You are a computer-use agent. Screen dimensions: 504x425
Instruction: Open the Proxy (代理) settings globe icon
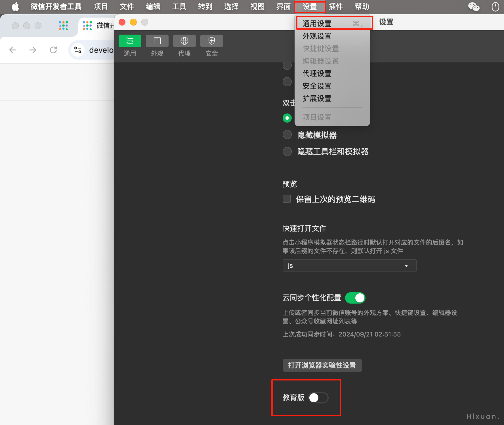pos(184,41)
